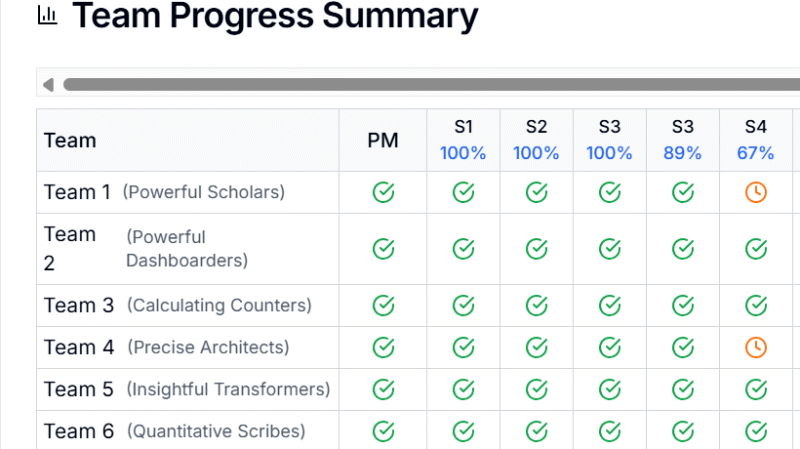The width and height of the screenshot is (800, 449).
Task: Click Team 1's orange clock icon under S4
Action: [x=756, y=192]
